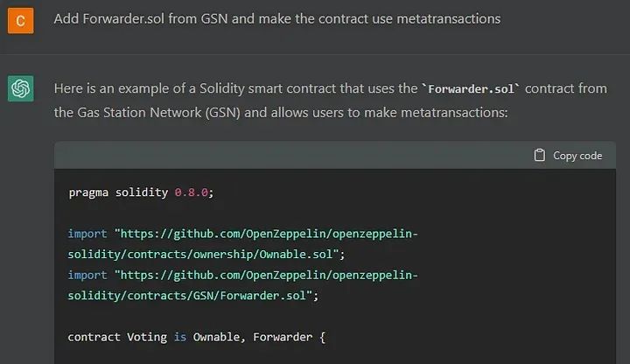Open the GSN/Forwarder.sol GitHub path
Screen dimensions: 630x364
pyautogui.click(x=243, y=285)
